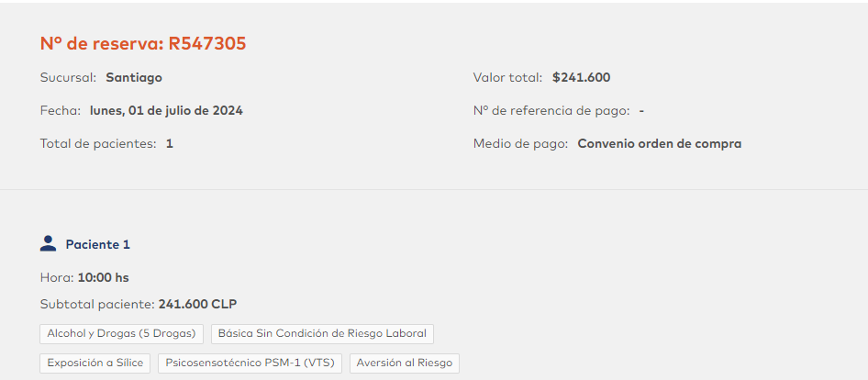Image resolution: width=868 pixels, height=380 pixels.
Task: Click the Total de pacientes count
Action: coord(170,144)
